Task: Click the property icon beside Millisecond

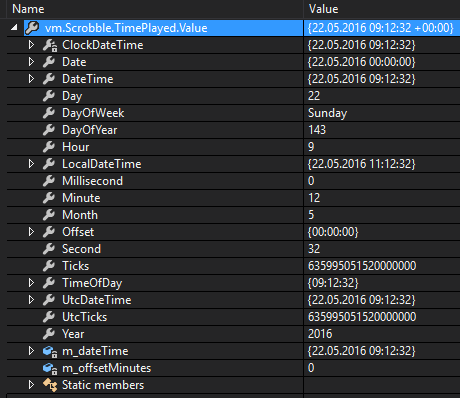Action: [49, 181]
